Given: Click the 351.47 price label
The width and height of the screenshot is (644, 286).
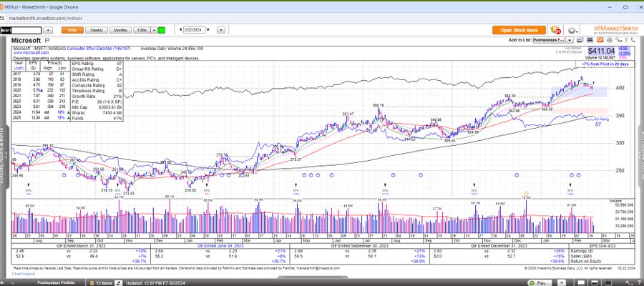Looking at the screenshot, I should 348,114.
